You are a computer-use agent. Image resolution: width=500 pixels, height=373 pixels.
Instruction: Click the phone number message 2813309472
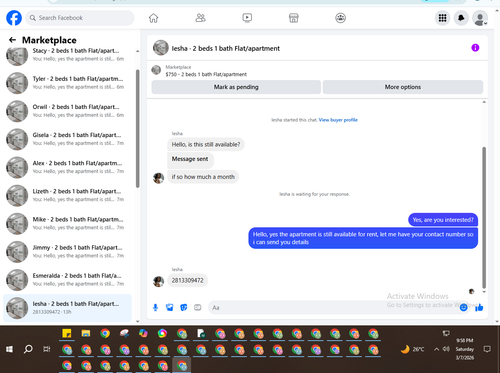tap(187, 280)
